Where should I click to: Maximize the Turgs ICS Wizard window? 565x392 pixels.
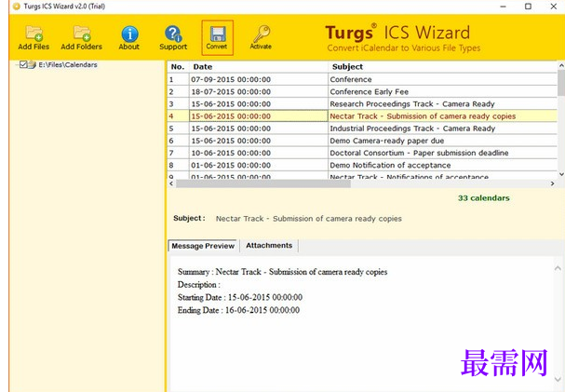[528, 7]
